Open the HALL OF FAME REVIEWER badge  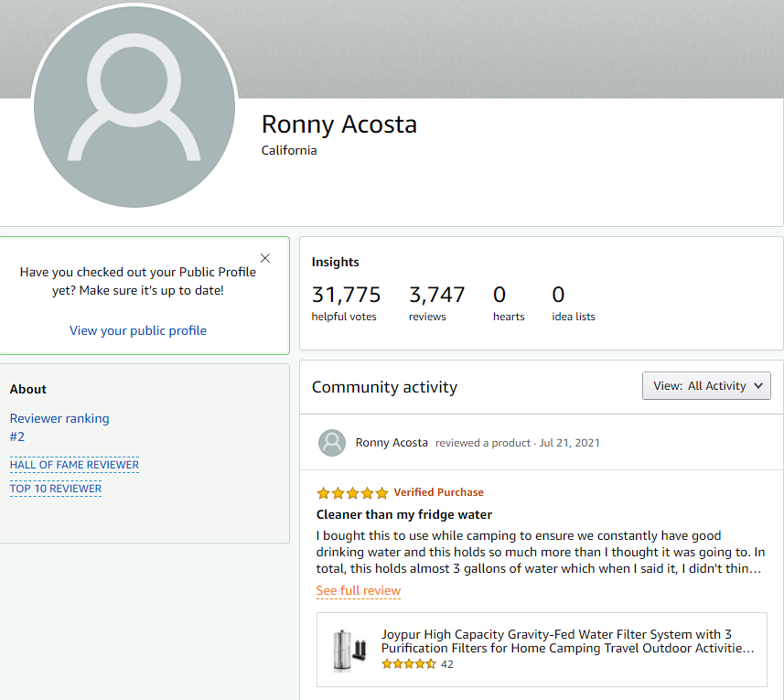point(74,465)
